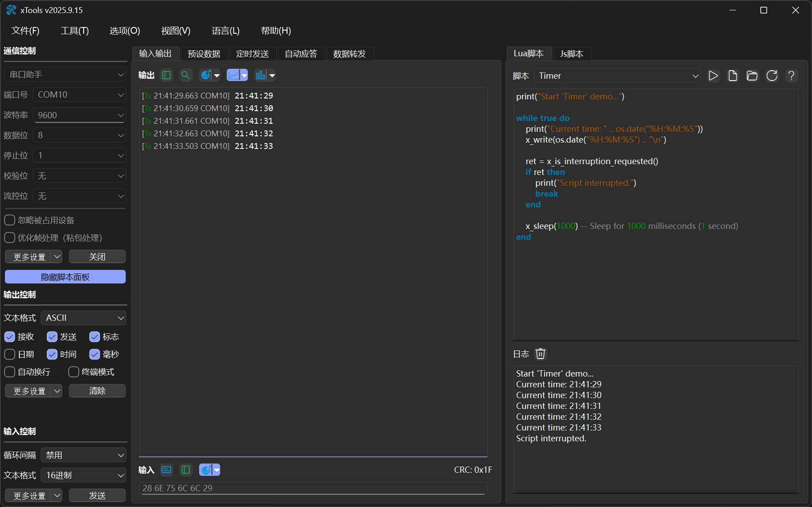This screenshot has height=507, width=812.
Task: Open the 视图(V) menu
Action: point(176,31)
